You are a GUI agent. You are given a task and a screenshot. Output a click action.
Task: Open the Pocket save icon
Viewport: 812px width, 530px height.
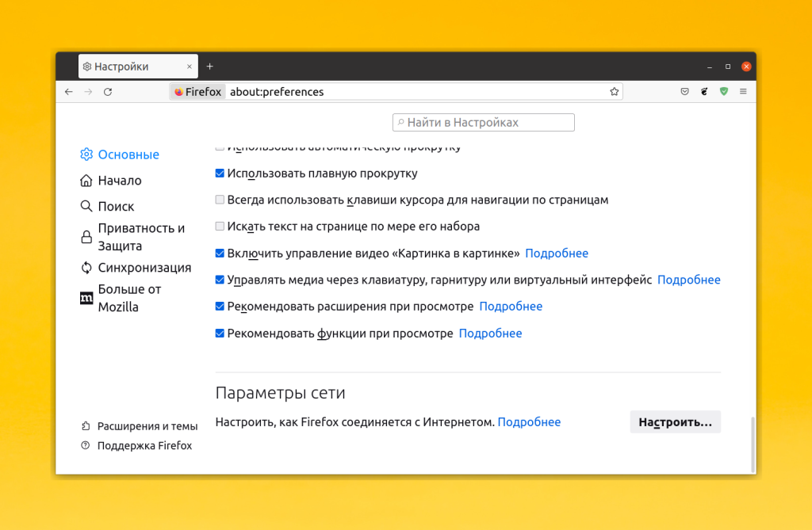(684, 92)
